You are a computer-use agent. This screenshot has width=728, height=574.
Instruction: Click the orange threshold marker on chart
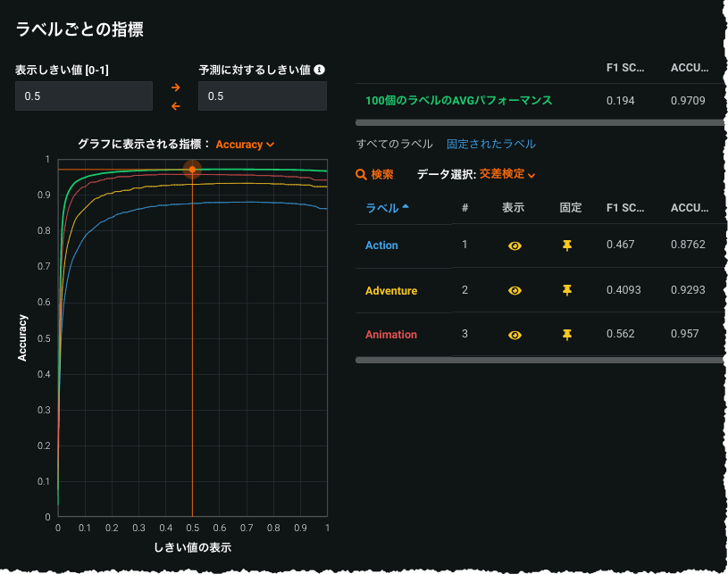[x=192, y=169]
